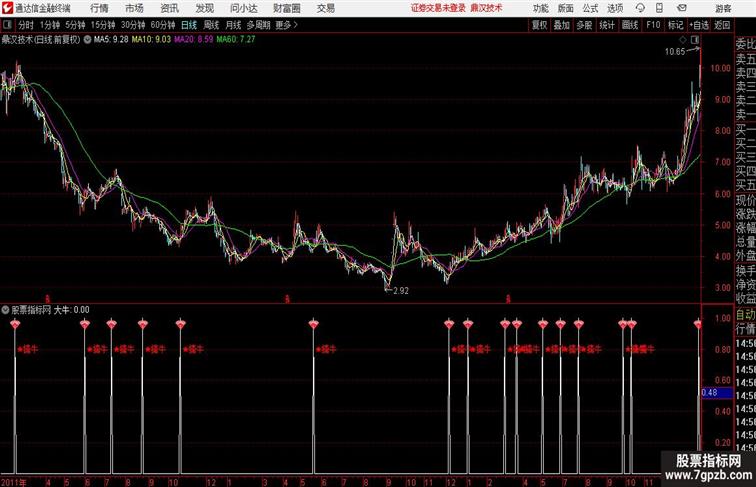Screen dimensions: 756x487
Task: Select the 周线 weekly tab
Action: pyautogui.click(x=211, y=25)
